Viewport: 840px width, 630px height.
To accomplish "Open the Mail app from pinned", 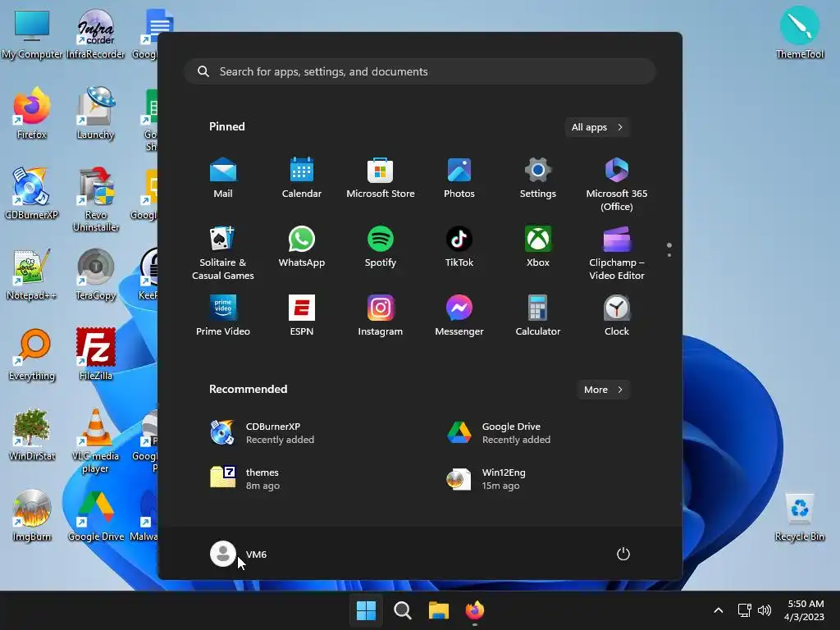I will (x=223, y=178).
